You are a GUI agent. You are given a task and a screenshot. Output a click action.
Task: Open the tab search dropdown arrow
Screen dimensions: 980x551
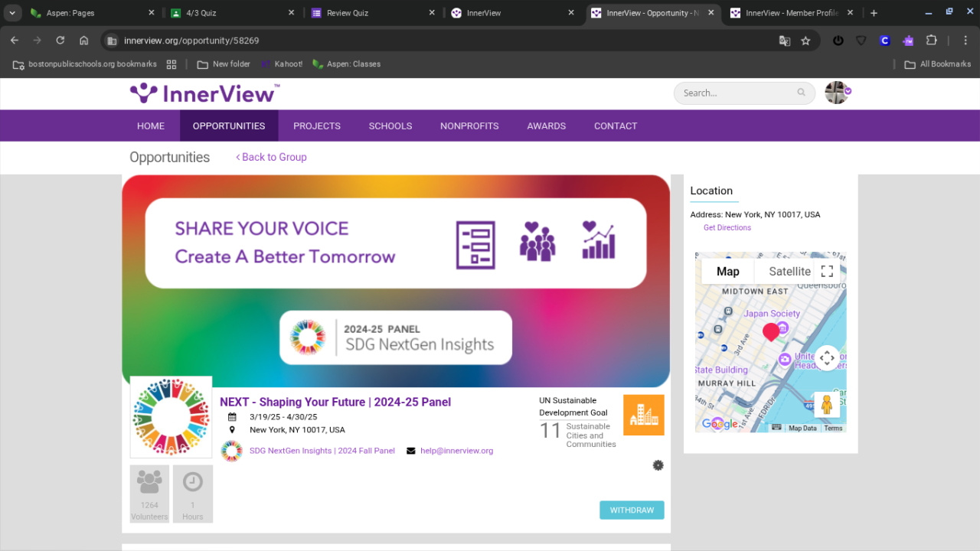(12, 13)
